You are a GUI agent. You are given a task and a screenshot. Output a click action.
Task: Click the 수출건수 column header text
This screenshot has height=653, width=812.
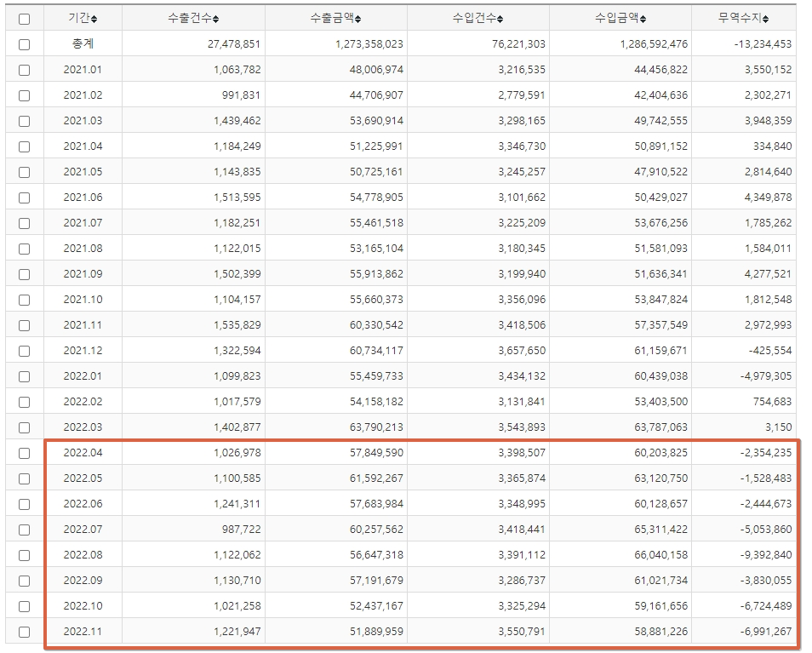(190, 18)
